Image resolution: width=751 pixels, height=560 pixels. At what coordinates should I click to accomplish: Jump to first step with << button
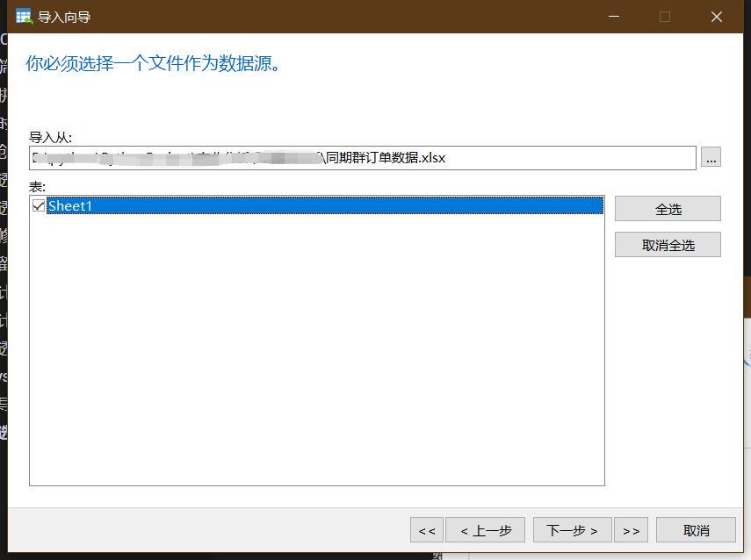pos(427,530)
